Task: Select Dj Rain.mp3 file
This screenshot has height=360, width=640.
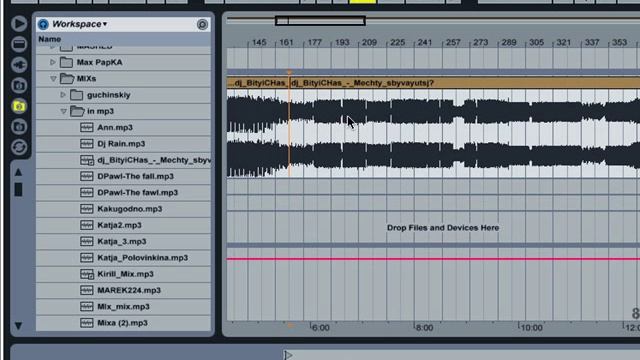Action: point(124,144)
